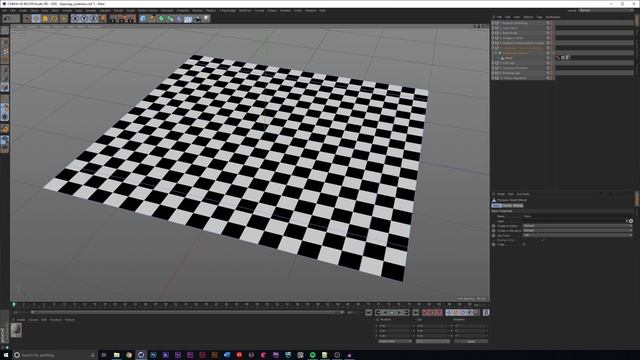The width and height of the screenshot is (640, 360).
Task: Add a Camera from toolbar
Action: click(x=197, y=19)
